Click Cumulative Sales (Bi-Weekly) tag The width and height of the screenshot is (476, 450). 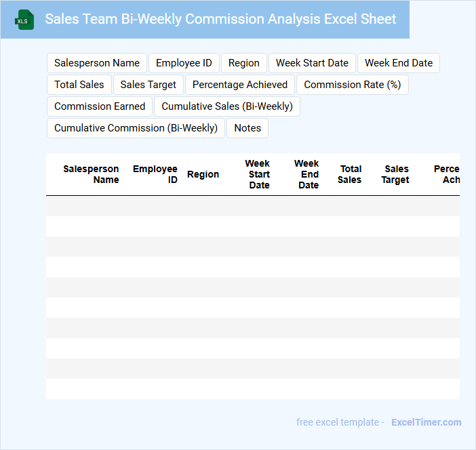[x=227, y=106]
